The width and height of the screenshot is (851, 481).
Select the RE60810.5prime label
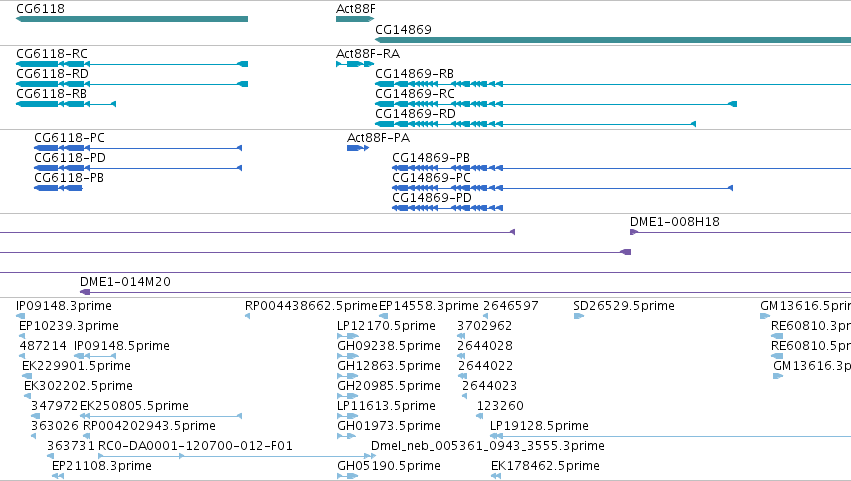811,346
